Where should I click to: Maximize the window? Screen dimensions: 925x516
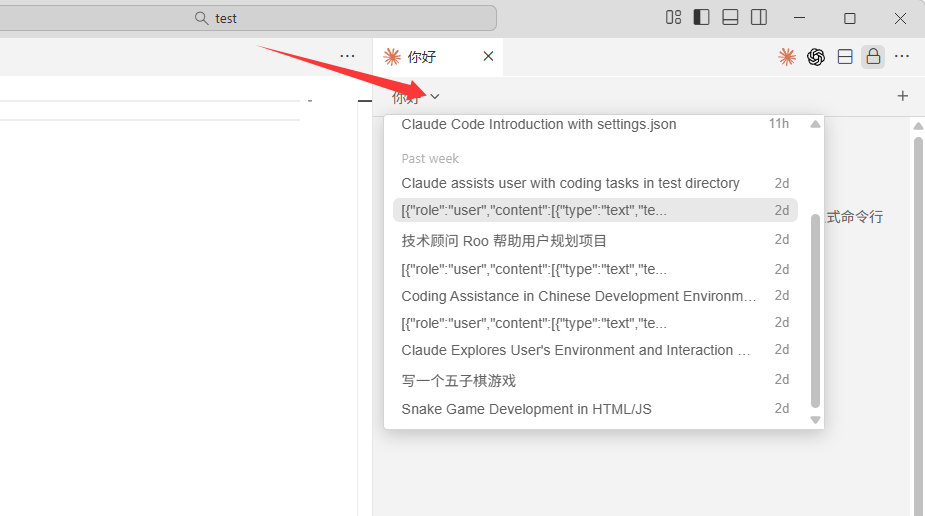[849, 18]
